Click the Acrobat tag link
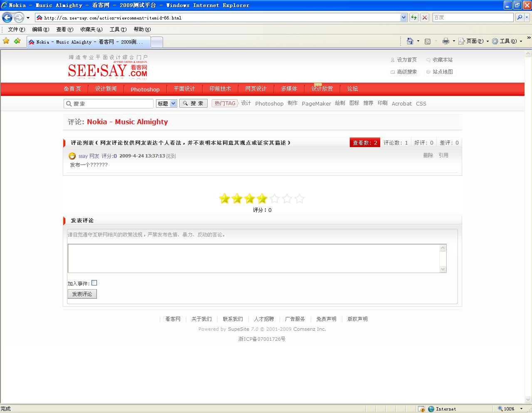 402,104
